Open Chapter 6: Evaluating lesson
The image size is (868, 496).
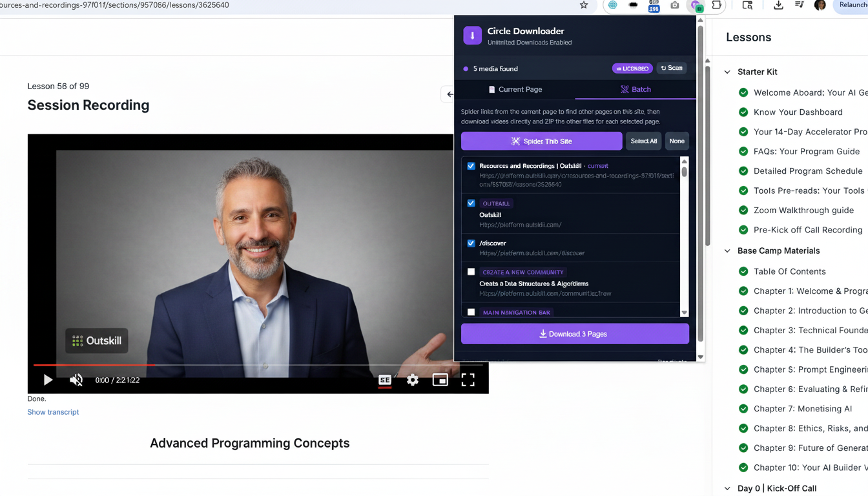[811, 389]
